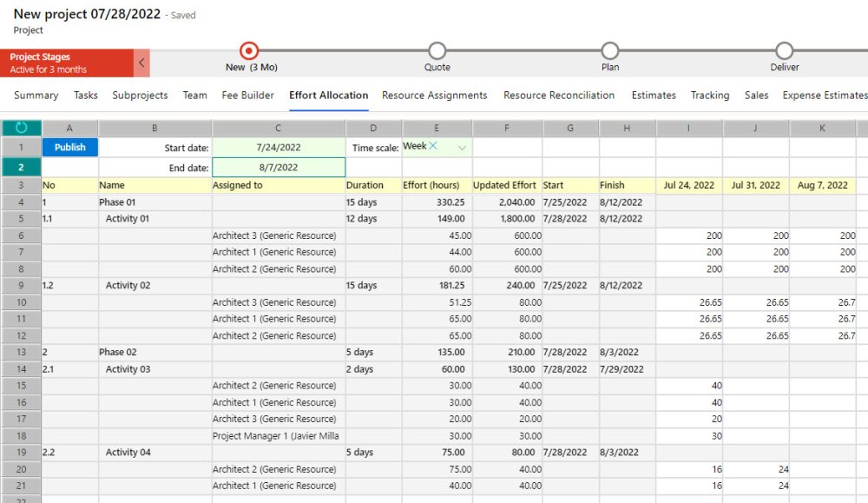This screenshot has width=868, height=503.
Task: Select the Plan stage circle
Action: (x=610, y=51)
